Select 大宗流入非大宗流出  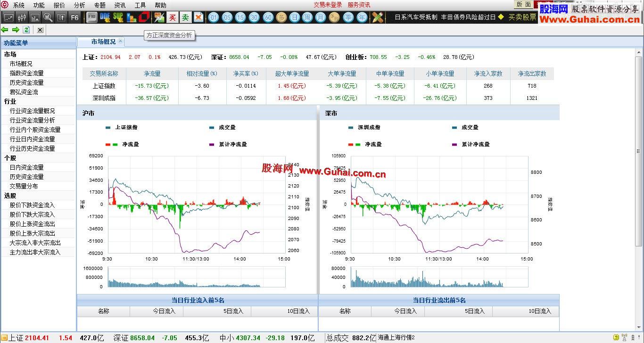(35, 243)
